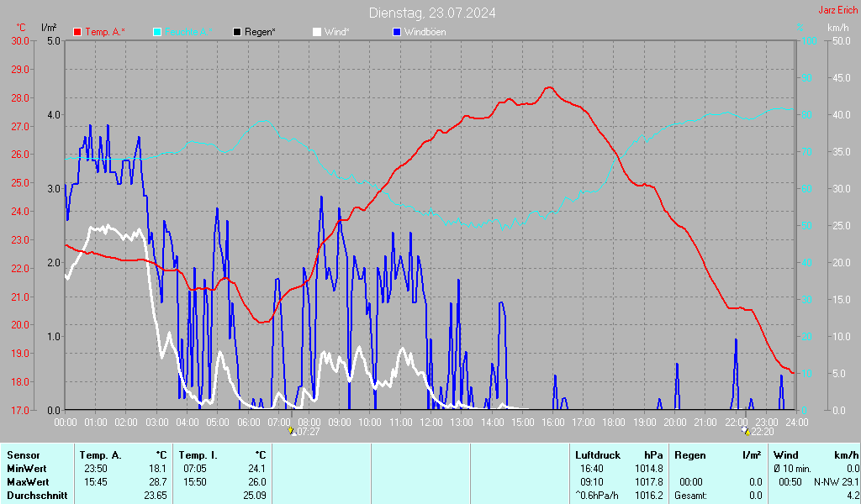
Task: Click the sunset icon beside 22:20
Action: tap(746, 432)
